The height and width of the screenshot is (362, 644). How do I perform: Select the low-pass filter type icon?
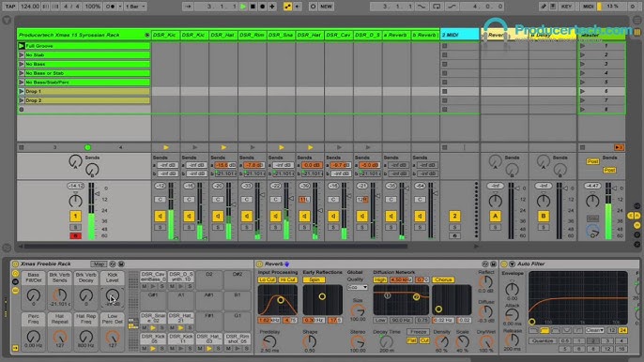pos(533,330)
